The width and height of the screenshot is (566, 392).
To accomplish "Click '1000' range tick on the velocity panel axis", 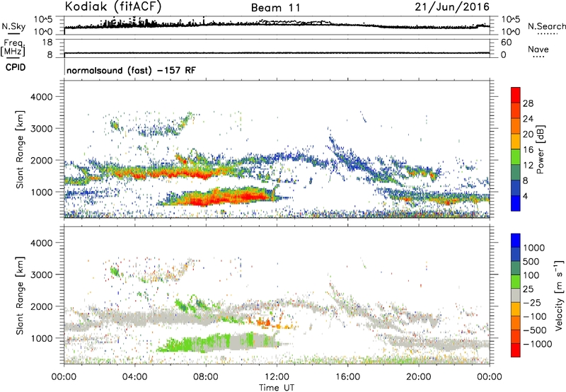I will (41, 338).
